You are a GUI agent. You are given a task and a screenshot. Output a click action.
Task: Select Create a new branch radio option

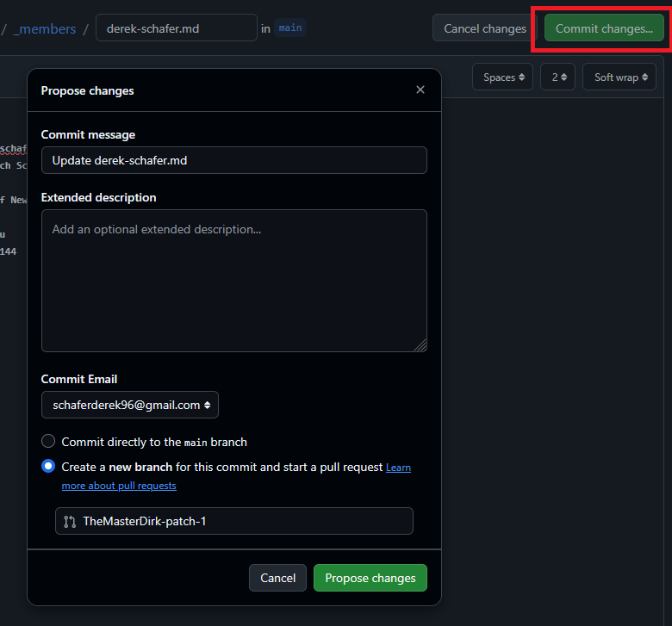click(x=48, y=466)
